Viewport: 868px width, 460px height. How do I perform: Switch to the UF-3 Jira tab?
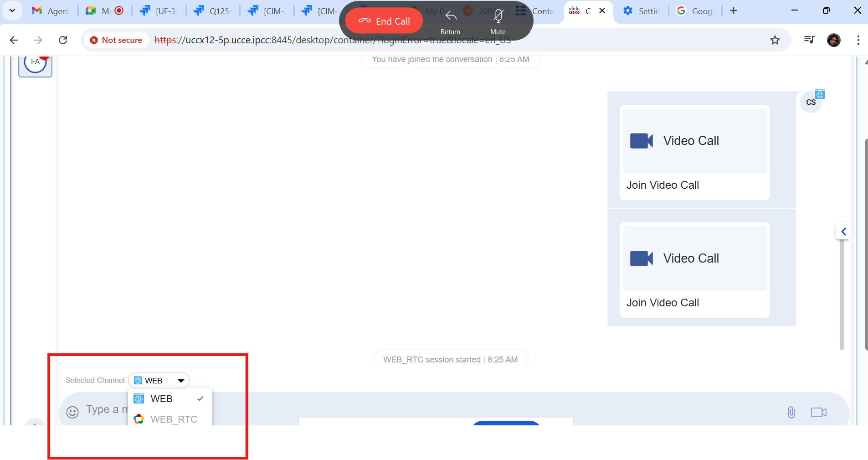click(159, 11)
